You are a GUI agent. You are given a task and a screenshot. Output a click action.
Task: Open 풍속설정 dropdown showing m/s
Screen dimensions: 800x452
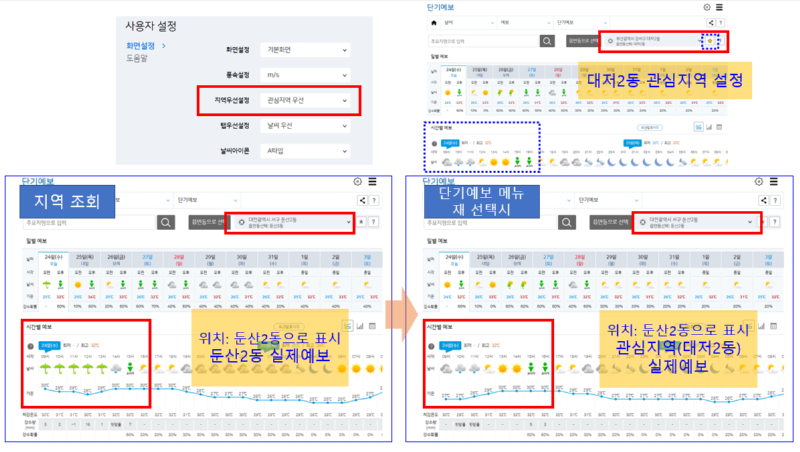click(305, 75)
